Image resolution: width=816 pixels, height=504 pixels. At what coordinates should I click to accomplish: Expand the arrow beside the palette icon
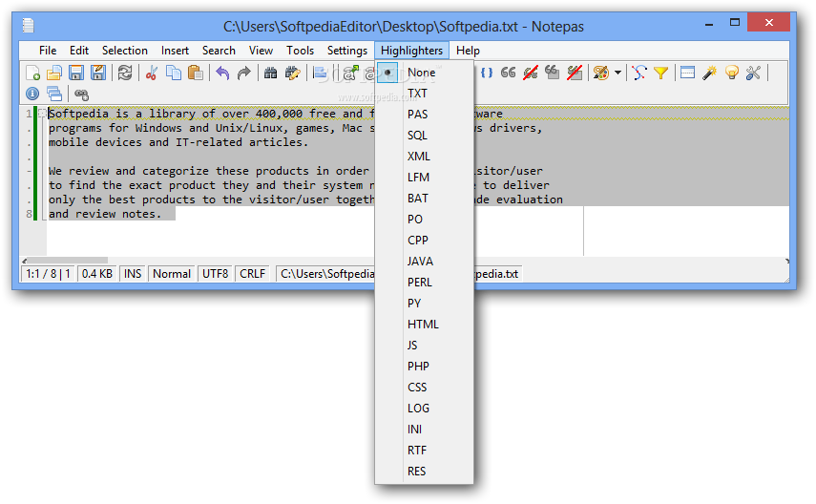tap(617, 73)
